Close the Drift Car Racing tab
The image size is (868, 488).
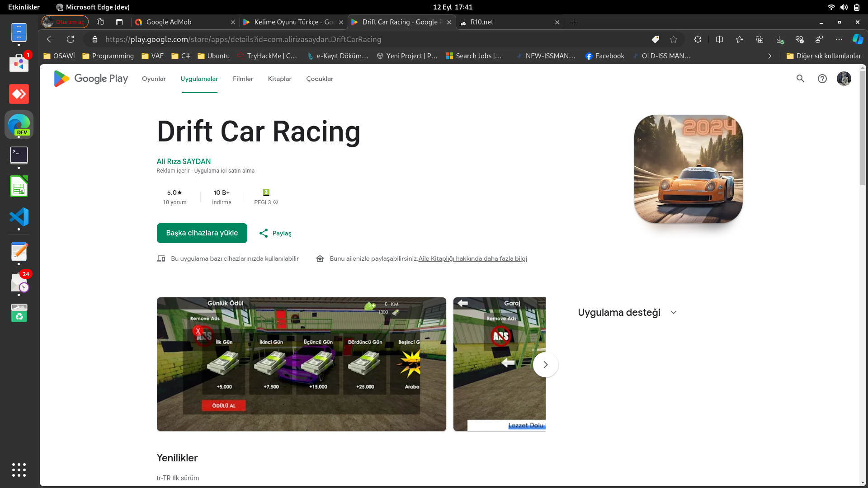point(449,22)
